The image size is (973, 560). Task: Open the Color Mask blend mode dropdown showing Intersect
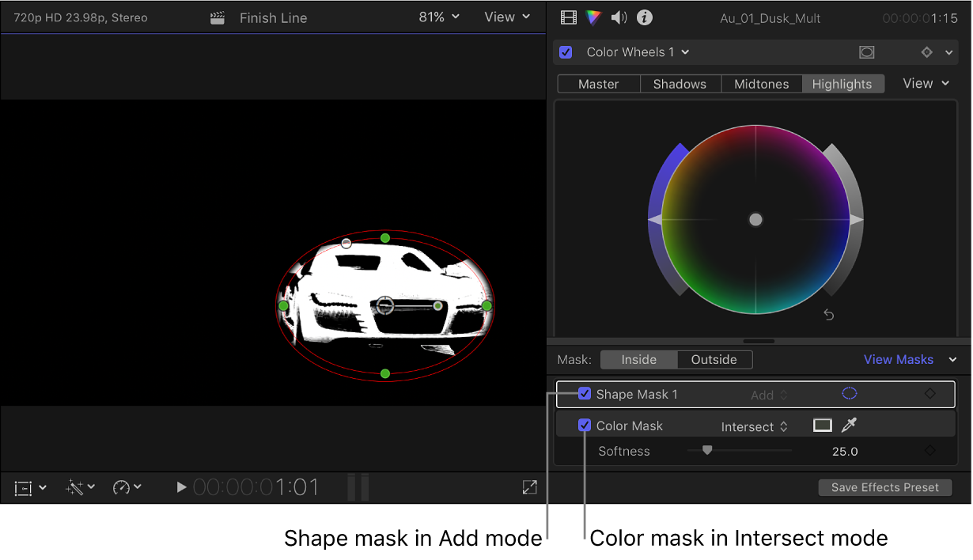(754, 426)
